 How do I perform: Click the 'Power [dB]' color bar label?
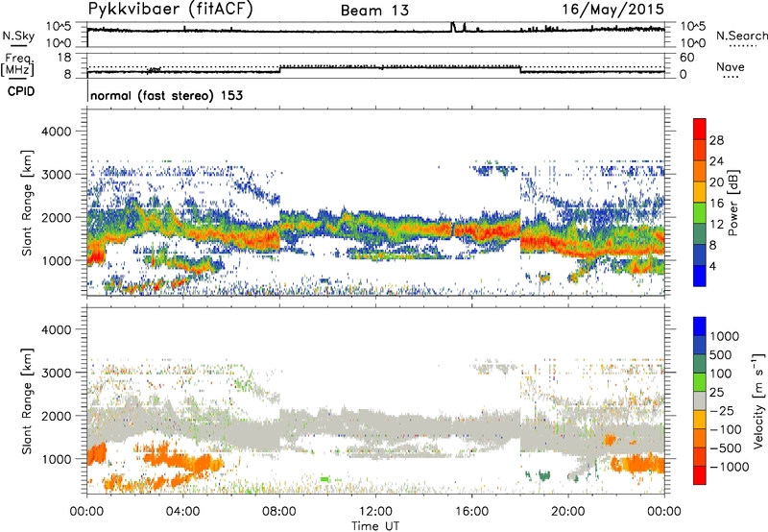coord(733,203)
